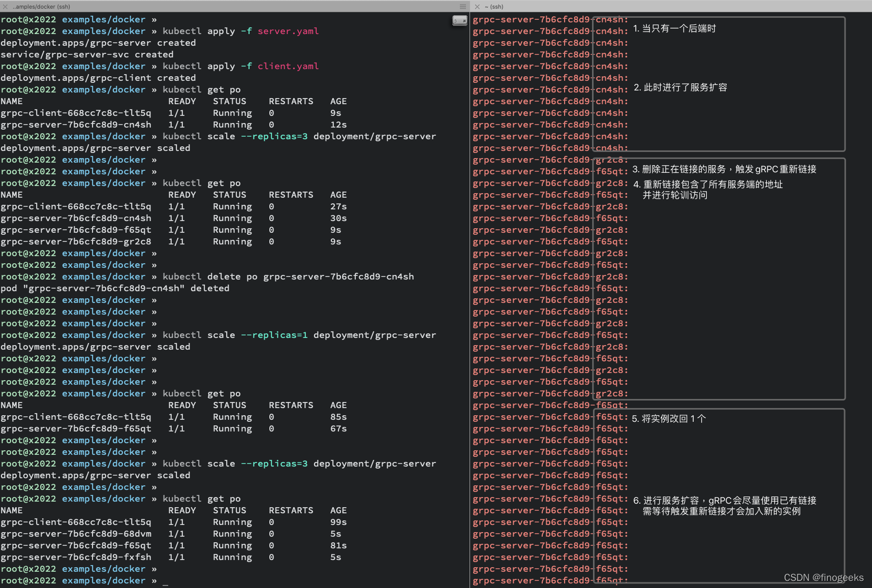Open the hamburger menu in left pane
The width and height of the screenshot is (872, 588).
[x=462, y=7]
